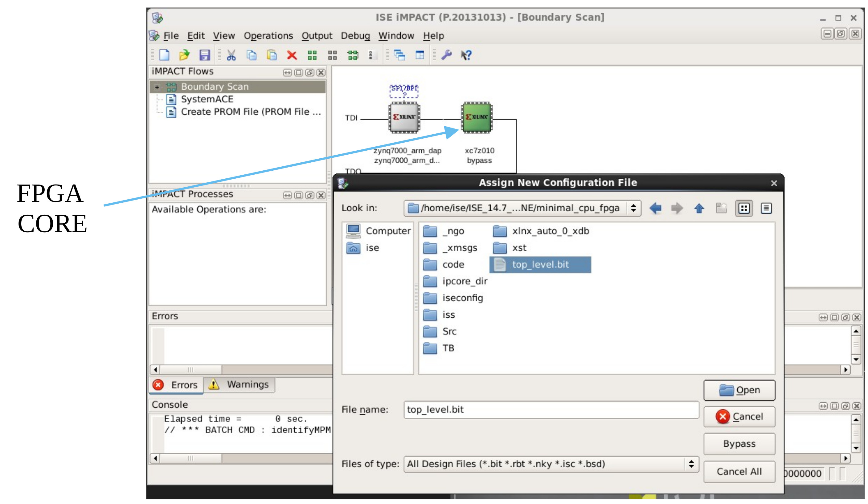Go back with the dialog's left arrow
The width and height of the screenshot is (868, 504).
click(656, 208)
